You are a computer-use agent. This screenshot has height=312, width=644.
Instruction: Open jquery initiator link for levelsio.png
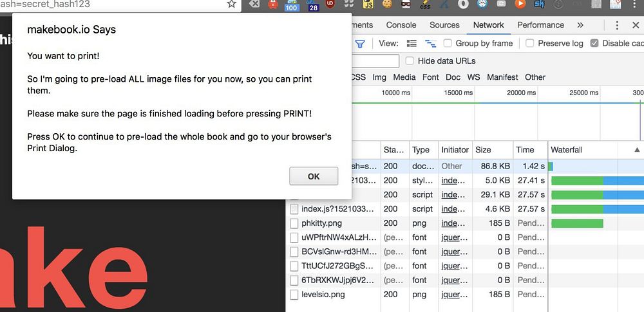tap(454, 295)
